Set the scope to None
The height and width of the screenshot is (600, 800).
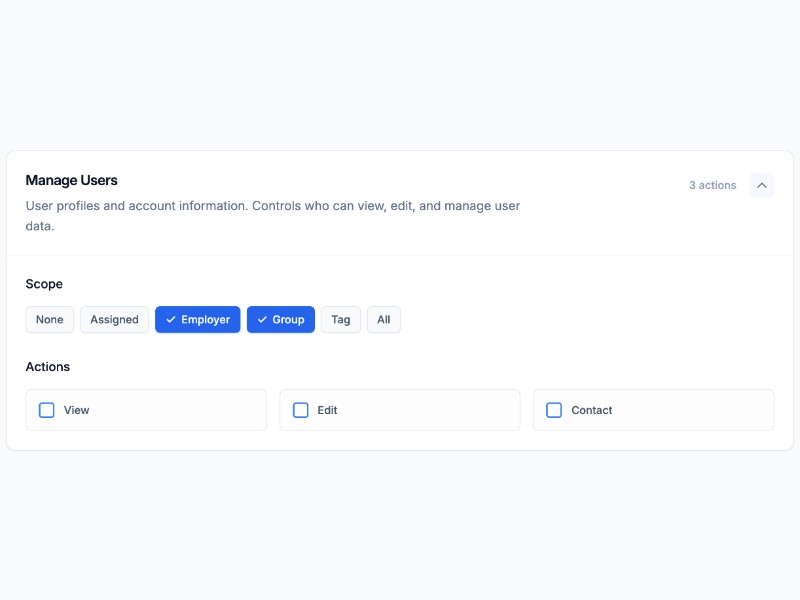click(49, 319)
